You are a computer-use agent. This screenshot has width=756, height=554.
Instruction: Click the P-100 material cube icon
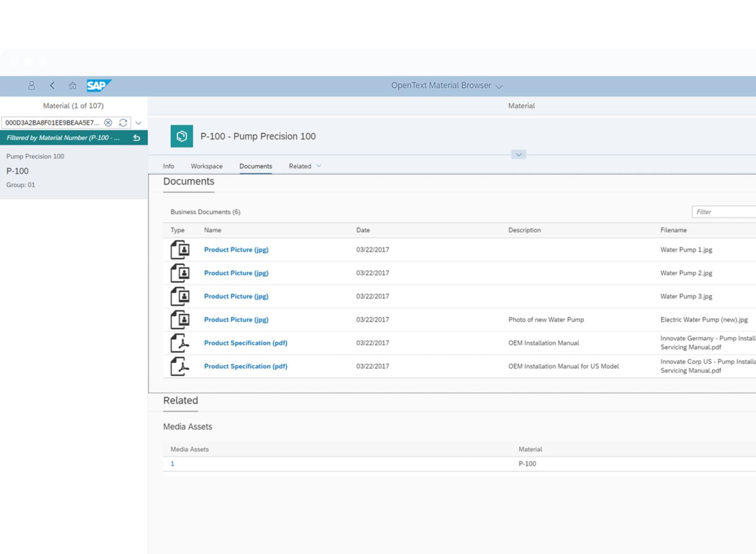point(181,136)
